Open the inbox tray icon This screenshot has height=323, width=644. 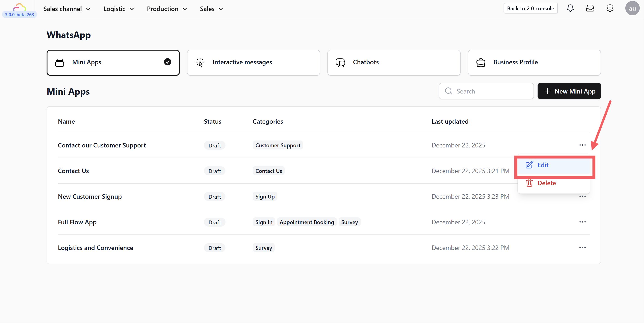tap(590, 8)
